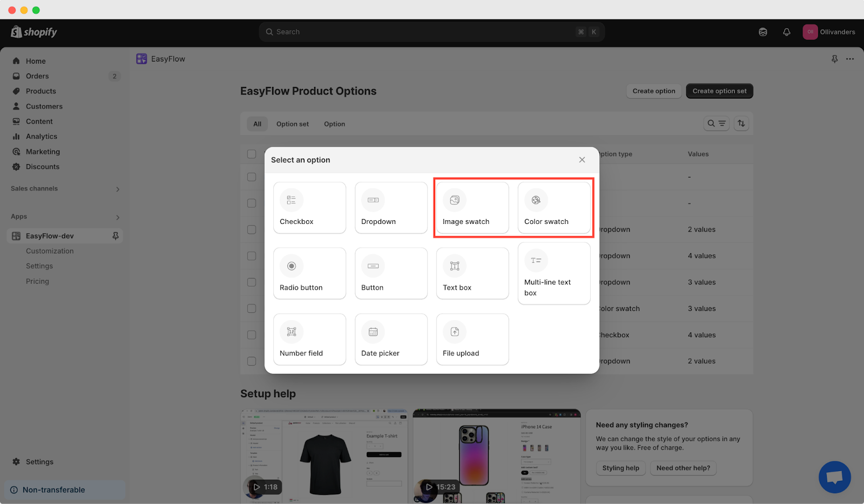Image resolution: width=864 pixels, height=504 pixels.
Task: Choose Number field option type
Action: coord(309,339)
